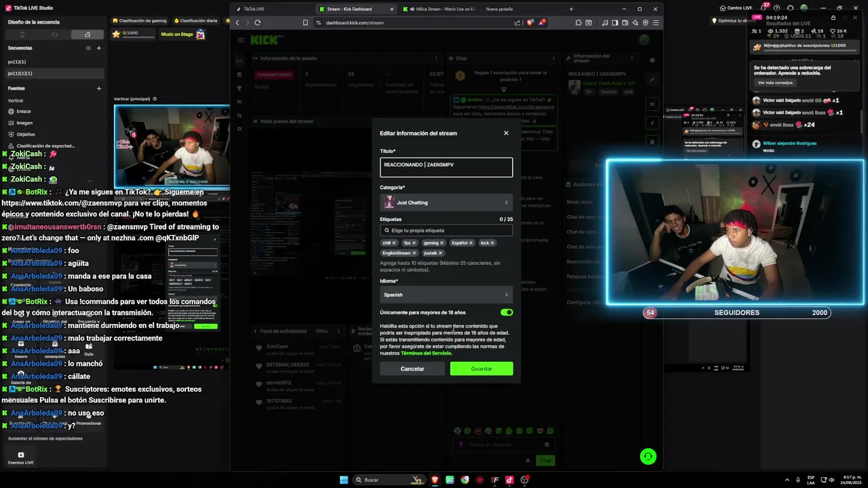Remove the kick tag

[x=492, y=243]
